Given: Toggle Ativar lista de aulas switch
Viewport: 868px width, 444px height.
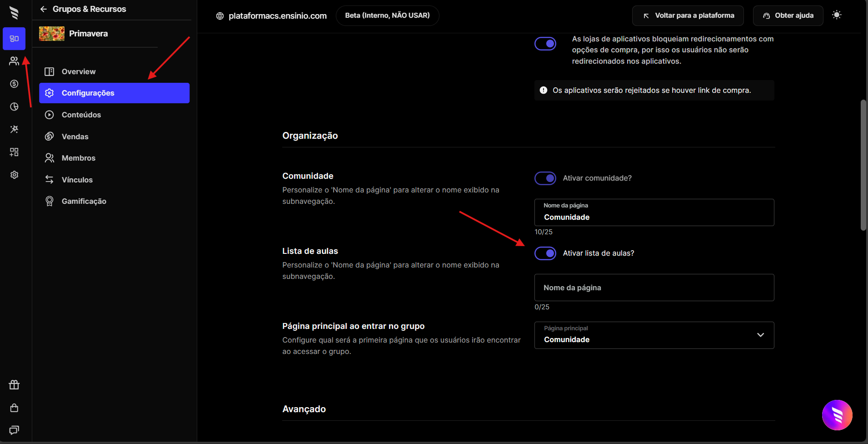Looking at the screenshot, I should click(x=545, y=253).
